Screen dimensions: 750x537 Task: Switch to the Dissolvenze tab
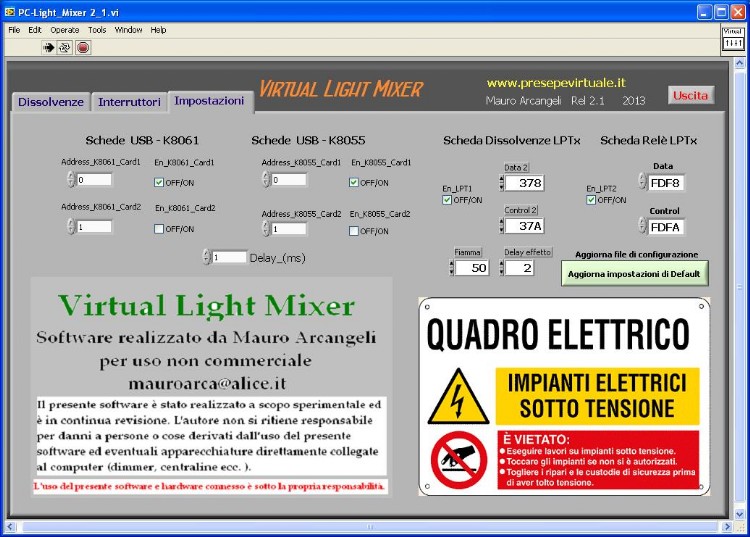(51, 102)
